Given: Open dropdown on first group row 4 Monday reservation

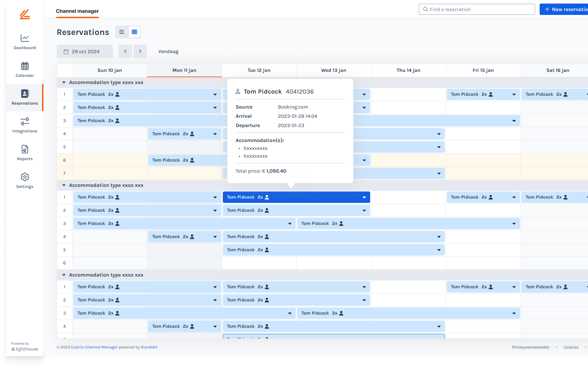Looking at the screenshot, I should [x=215, y=134].
